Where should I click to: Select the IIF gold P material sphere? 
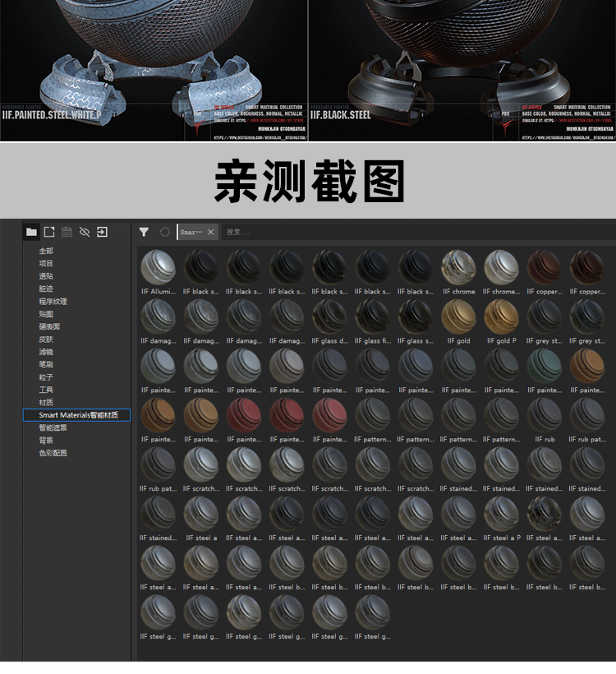pos(501,316)
